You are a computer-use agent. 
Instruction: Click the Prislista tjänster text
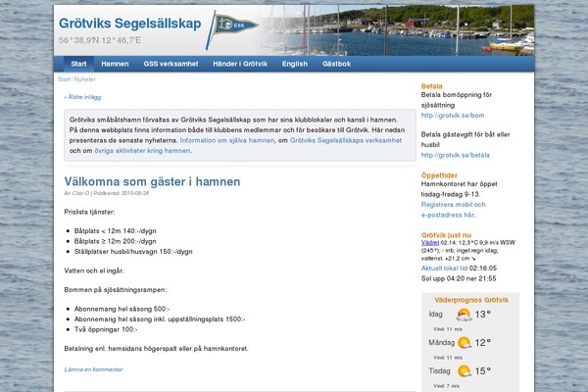tap(89, 212)
